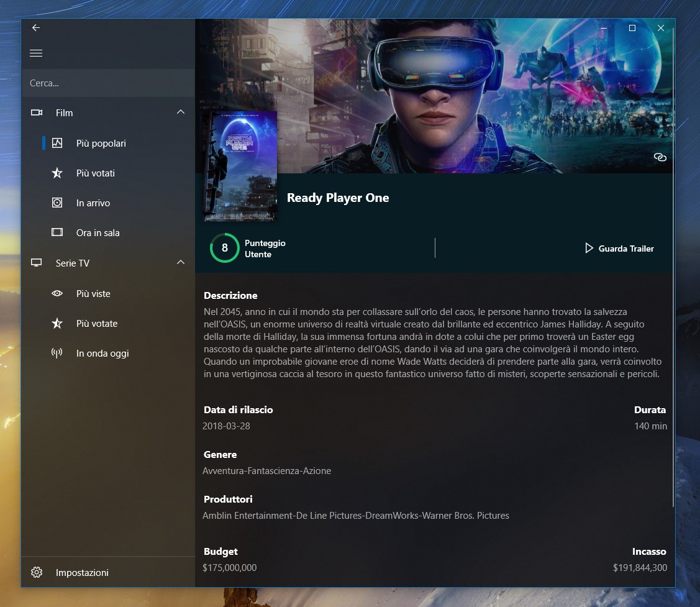The width and height of the screenshot is (700, 607).
Task: Click the user score circle showing 8
Action: [225, 248]
